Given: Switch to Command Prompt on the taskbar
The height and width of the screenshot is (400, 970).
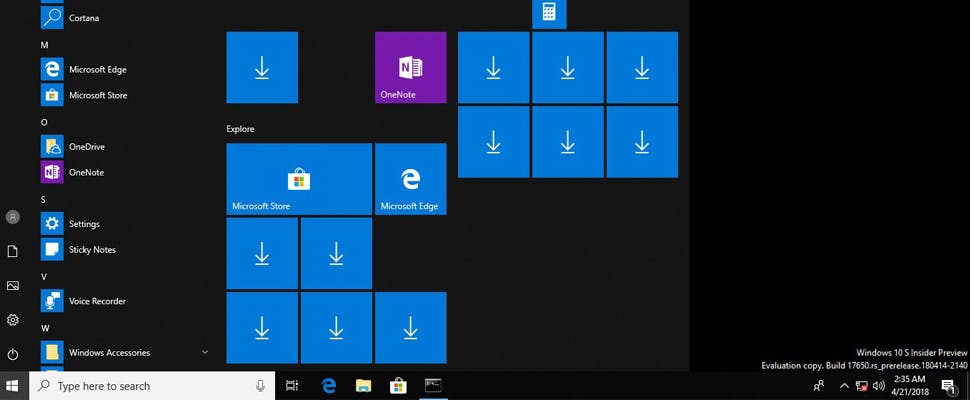Looking at the screenshot, I should click(433, 386).
